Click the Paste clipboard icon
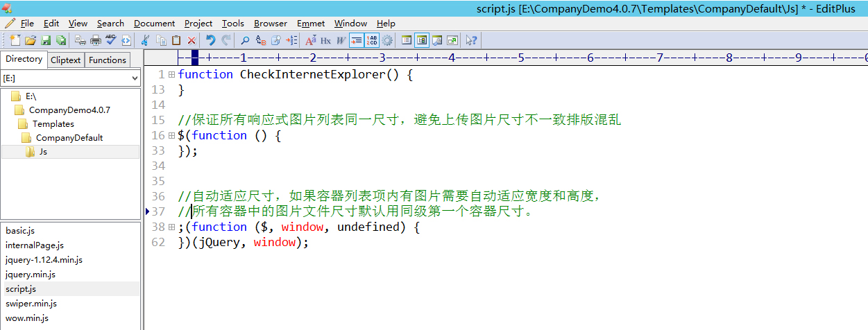This screenshot has width=868, height=330. [x=176, y=40]
